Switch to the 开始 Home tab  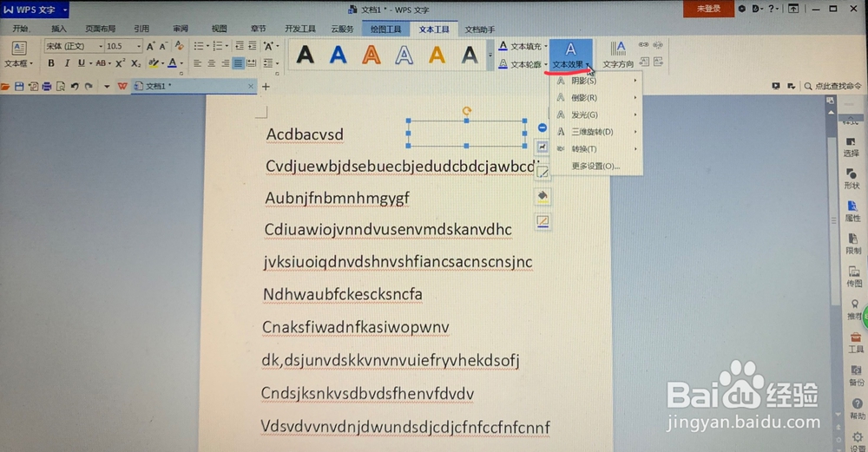coord(21,29)
